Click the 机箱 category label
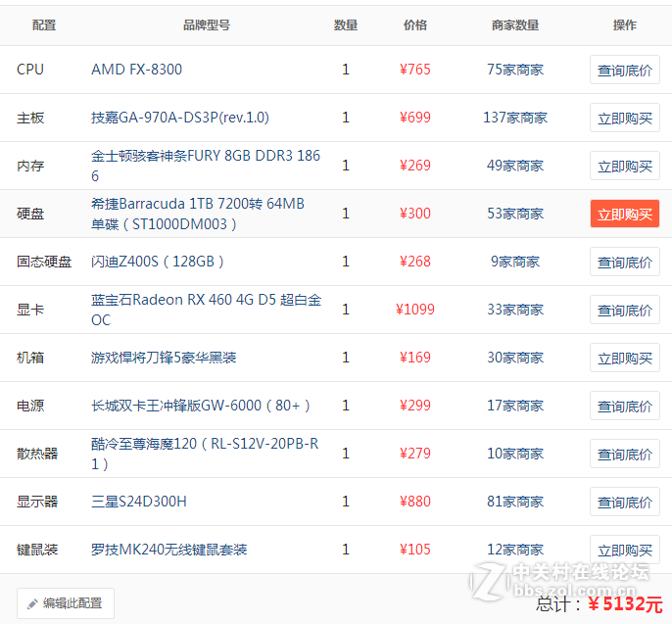 click(x=30, y=358)
